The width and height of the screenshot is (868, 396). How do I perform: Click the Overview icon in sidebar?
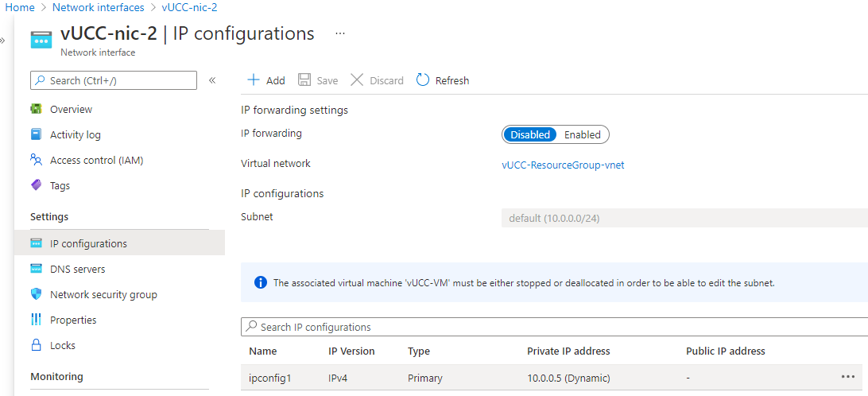36,109
